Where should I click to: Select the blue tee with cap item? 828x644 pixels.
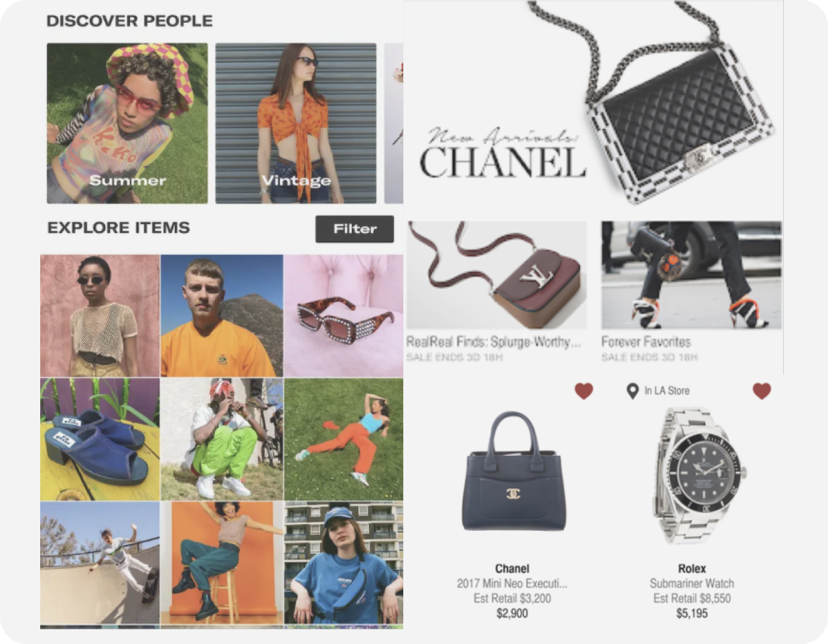[344, 563]
